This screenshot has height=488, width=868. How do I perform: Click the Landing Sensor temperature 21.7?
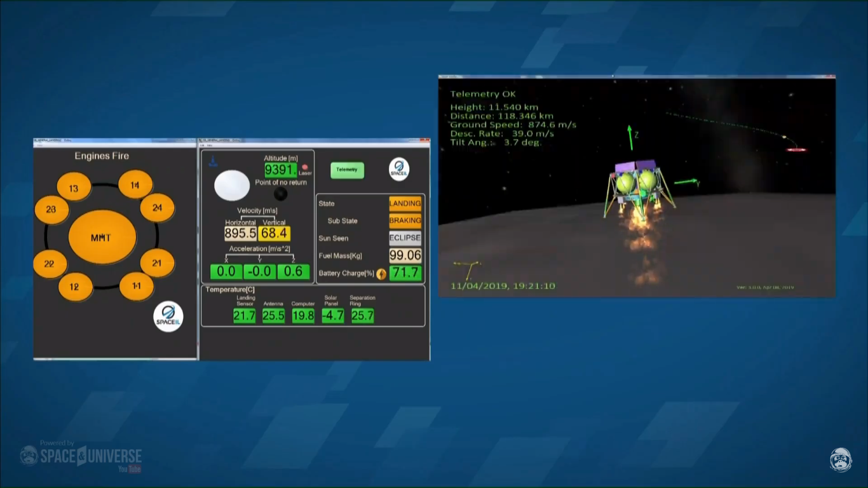[x=245, y=316]
